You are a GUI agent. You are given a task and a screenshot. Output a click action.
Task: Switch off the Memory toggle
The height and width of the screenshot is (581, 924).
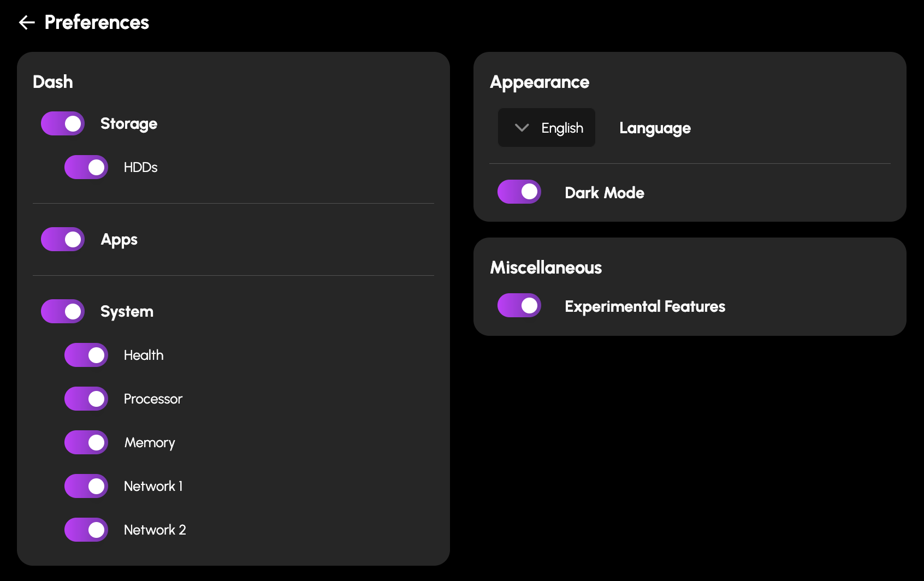[x=86, y=442]
